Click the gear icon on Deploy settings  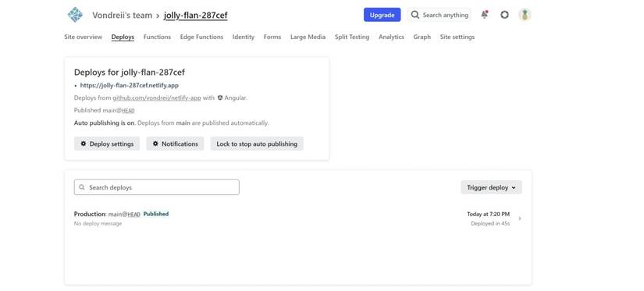click(x=84, y=144)
